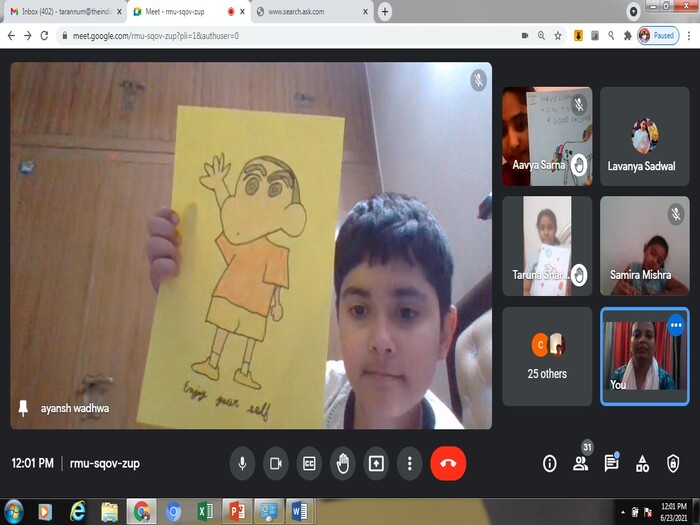Click the yellow download extension icon
The image size is (700, 525).
click(x=578, y=36)
